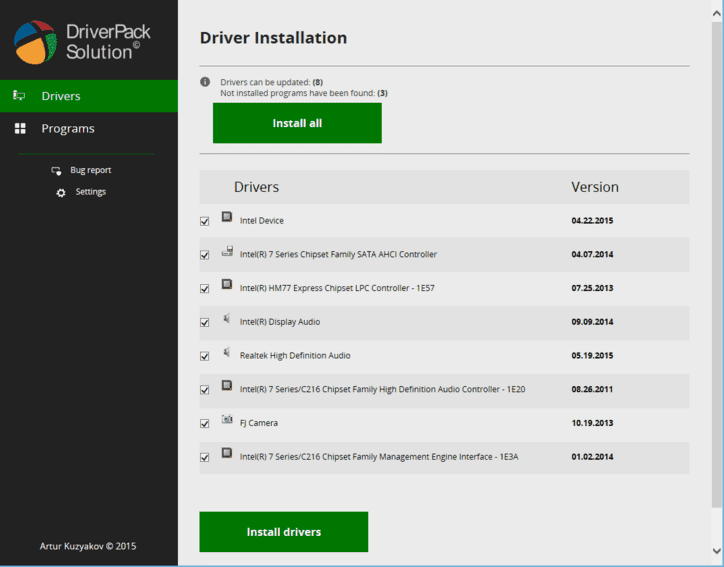
Task: Uncheck the Intel(R) Display Audio checkbox
Action: [205, 322]
